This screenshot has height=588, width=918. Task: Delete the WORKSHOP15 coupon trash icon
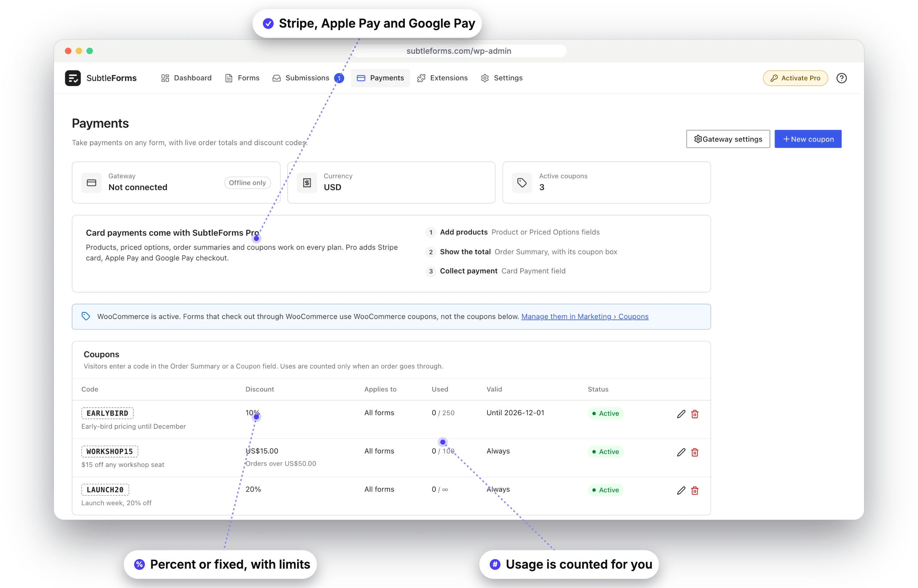click(695, 452)
